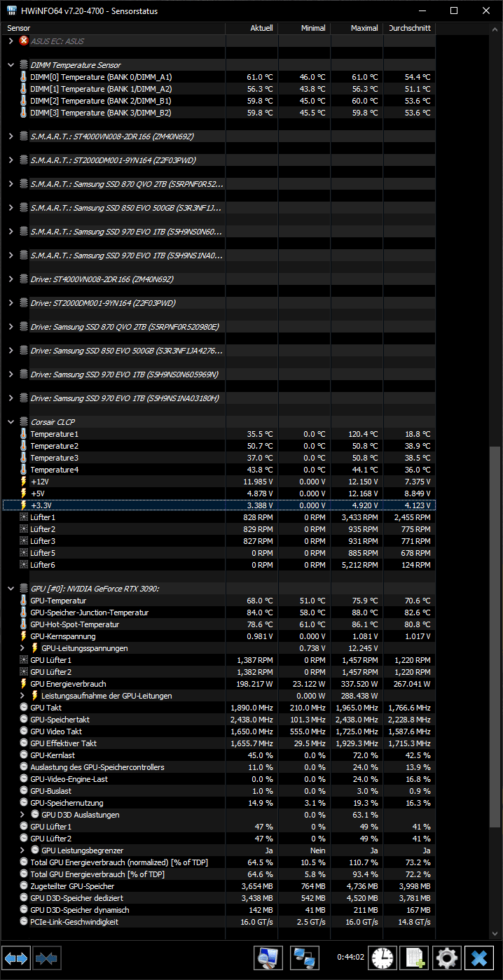Select the Lüfter5 row

(219, 553)
